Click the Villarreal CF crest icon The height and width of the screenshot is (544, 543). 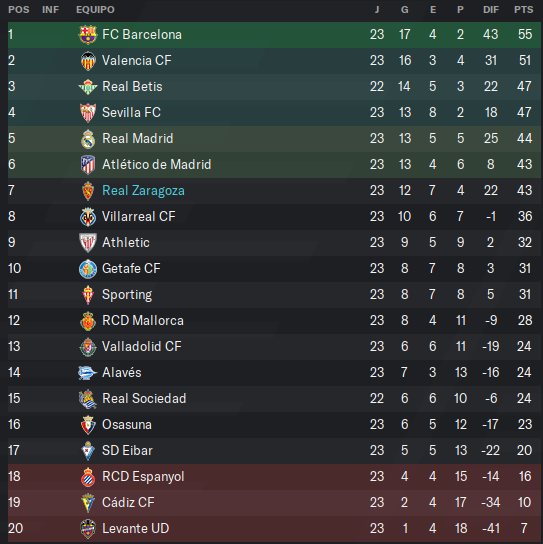88,217
